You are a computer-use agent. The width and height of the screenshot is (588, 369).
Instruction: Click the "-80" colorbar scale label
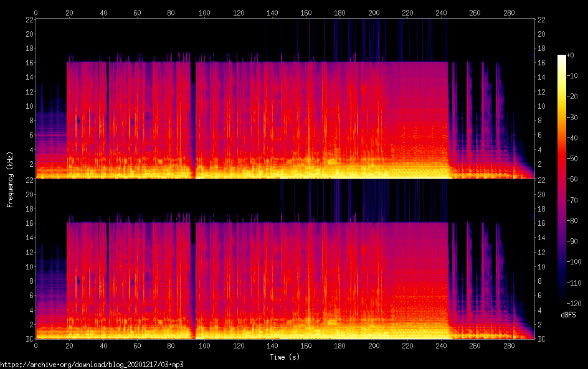tap(572, 221)
